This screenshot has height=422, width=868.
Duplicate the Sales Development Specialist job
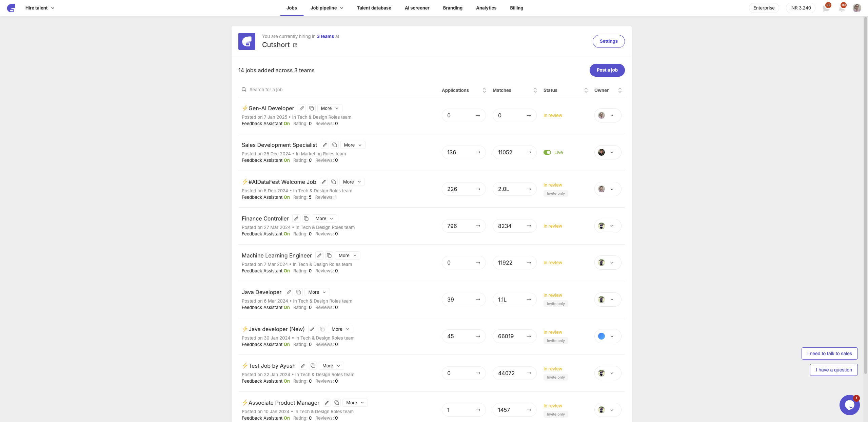[x=335, y=145]
